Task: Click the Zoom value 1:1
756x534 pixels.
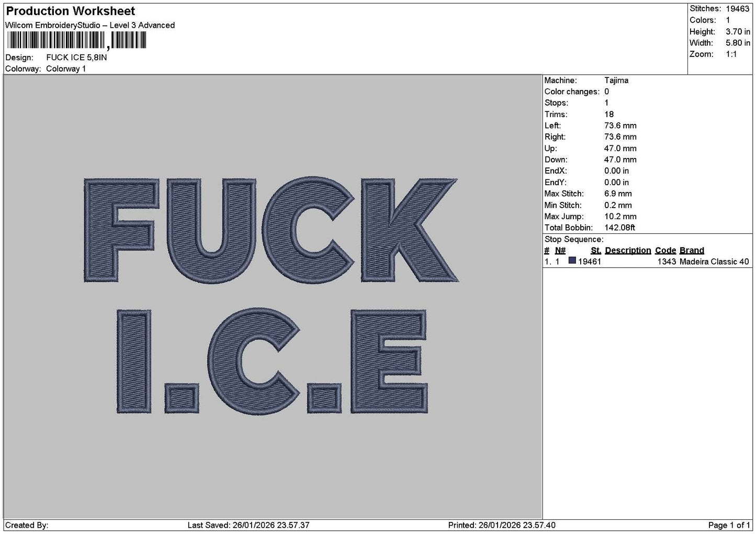Action: [x=731, y=54]
